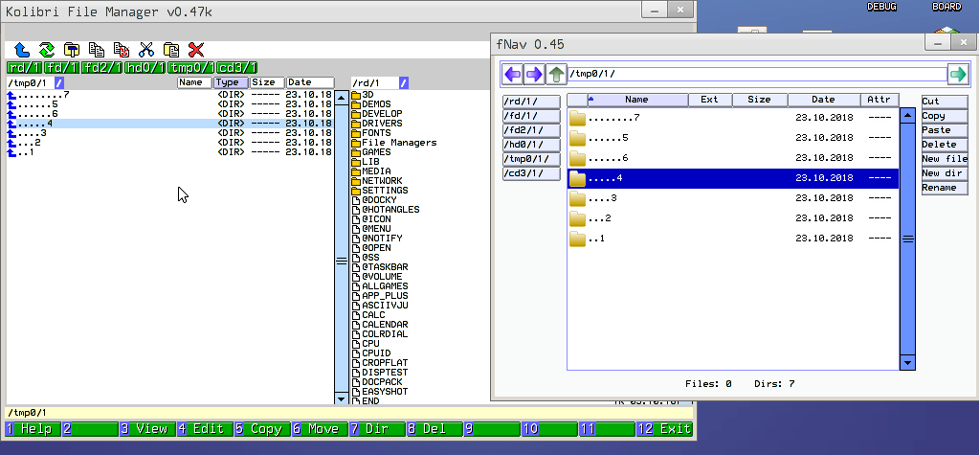Click the green go arrow beside path field
The width and height of the screenshot is (980, 455).
957,74
